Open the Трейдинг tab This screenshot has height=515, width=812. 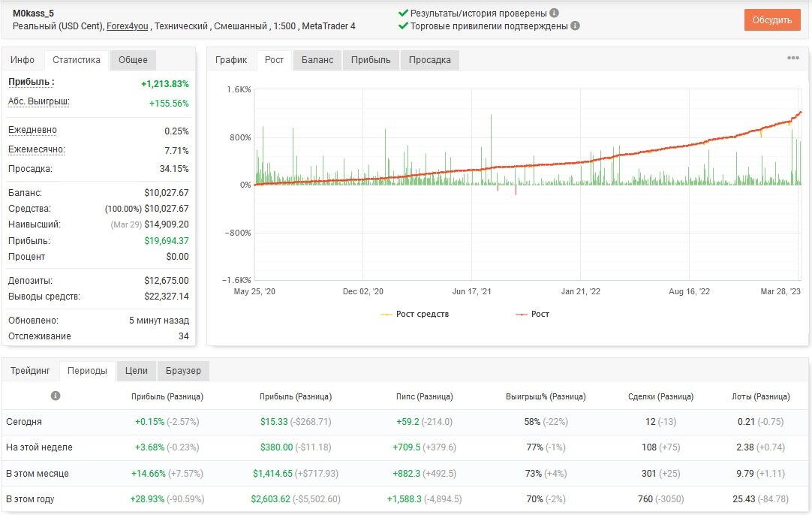pyautogui.click(x=30, y=370)
